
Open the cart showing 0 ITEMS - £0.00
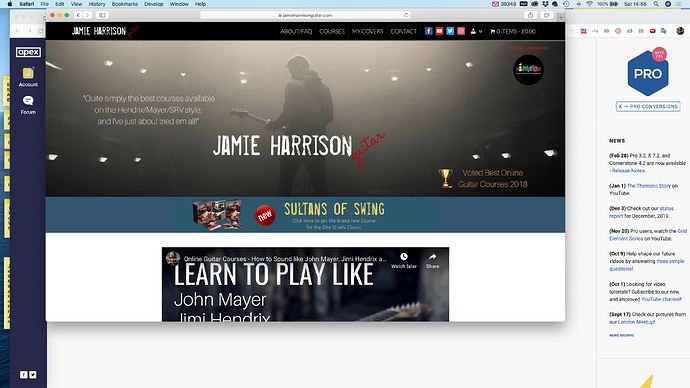[x=513, y=31]
